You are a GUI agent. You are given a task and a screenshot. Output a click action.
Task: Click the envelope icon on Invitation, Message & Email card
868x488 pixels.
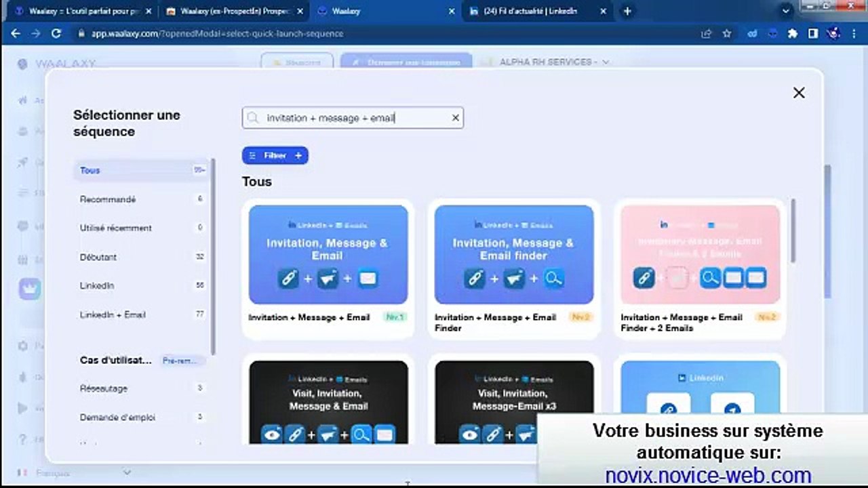click(368, 279)
